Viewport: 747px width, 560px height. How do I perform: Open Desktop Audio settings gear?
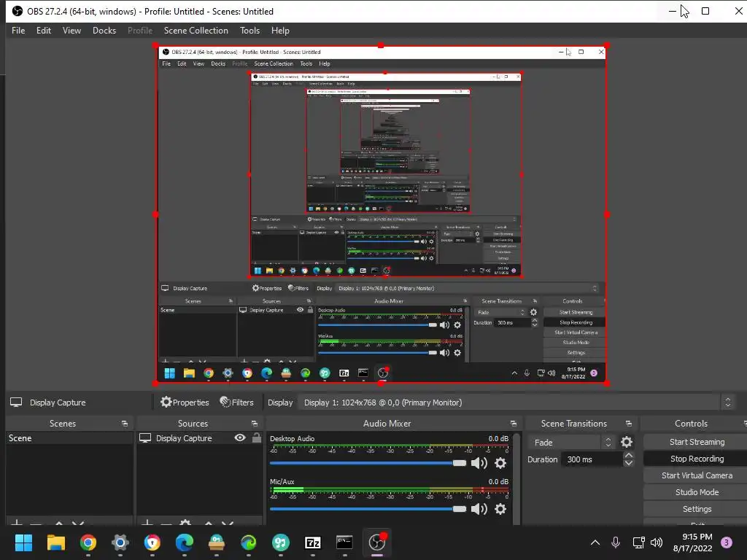tap(500, 463)
